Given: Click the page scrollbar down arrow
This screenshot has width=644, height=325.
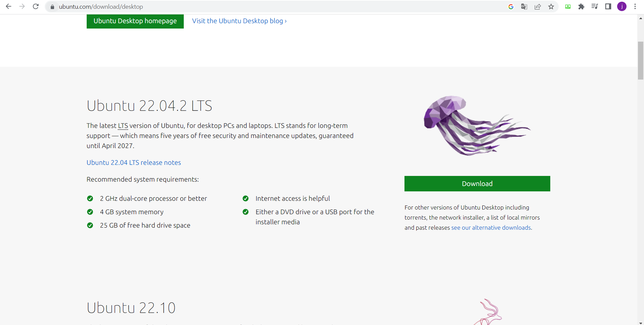Looking at the screenshot, I should [641, 323].
